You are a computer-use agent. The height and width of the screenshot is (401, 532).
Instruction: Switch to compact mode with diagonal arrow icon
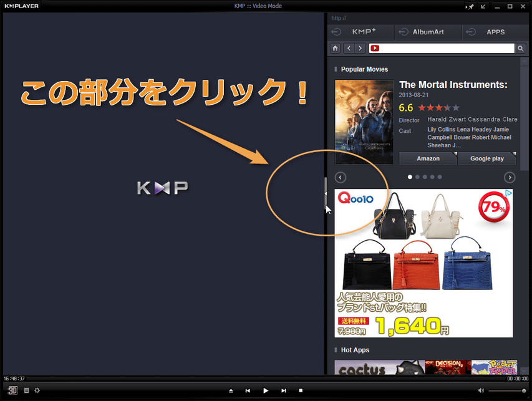click(x=483, y=6)
